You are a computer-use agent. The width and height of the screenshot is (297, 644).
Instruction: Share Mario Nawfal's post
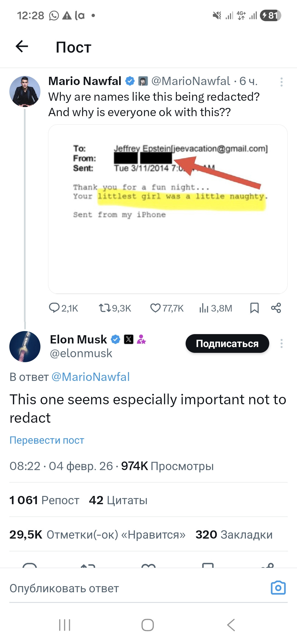[276, 308]
